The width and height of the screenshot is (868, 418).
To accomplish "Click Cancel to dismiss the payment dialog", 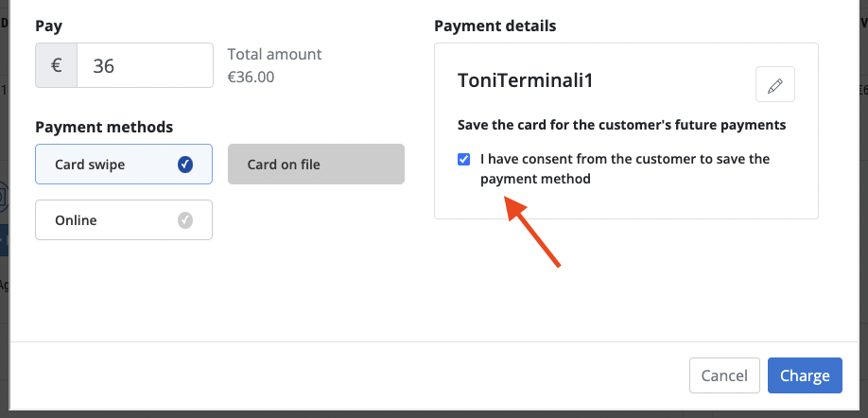I will point(724,376).
